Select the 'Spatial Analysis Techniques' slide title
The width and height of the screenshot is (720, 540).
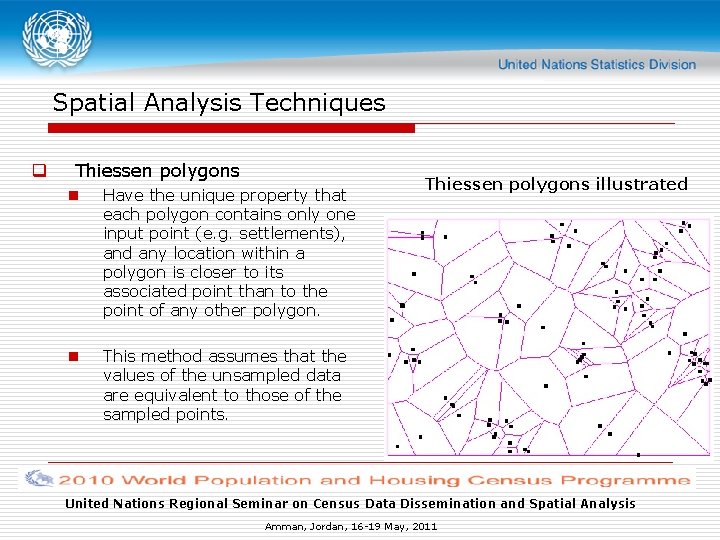(219, 102)
